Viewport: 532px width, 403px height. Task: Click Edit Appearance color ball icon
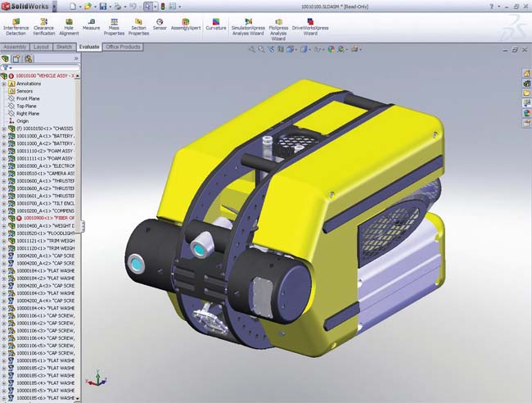pos(331,49)
